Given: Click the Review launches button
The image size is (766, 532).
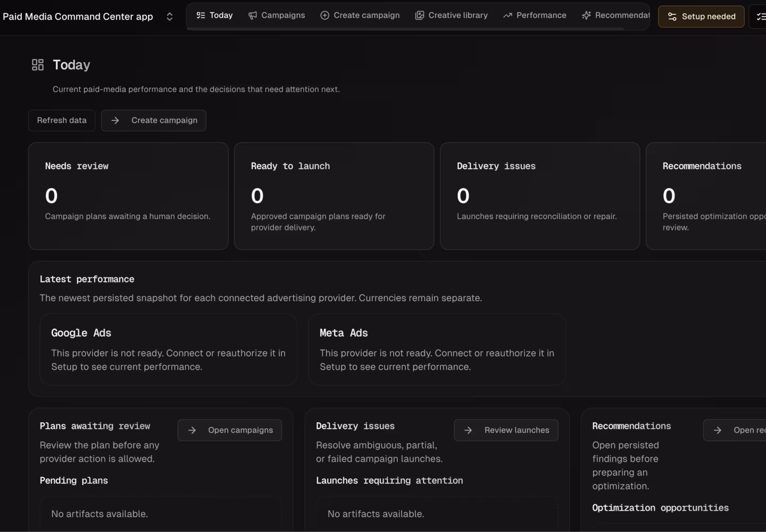Looking at the screenshot, I should tap(506, 430).
